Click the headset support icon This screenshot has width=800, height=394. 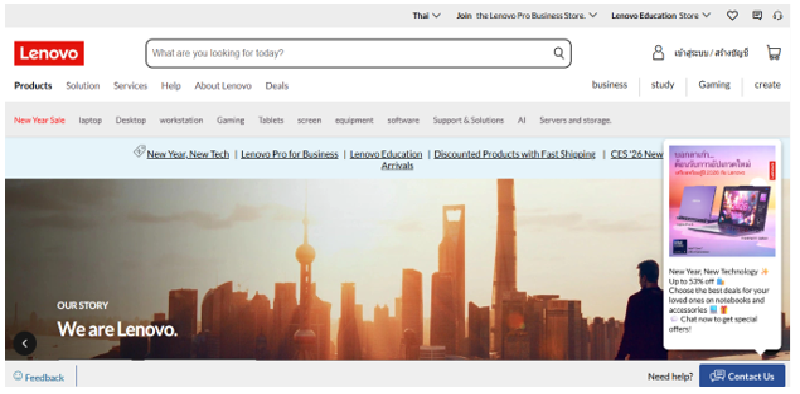(777, 16)
